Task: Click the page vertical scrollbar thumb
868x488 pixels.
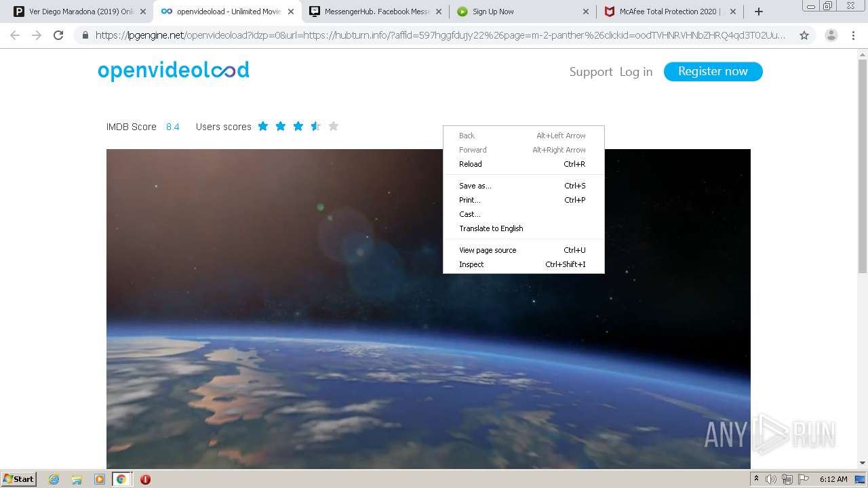Action: point(863,166)
